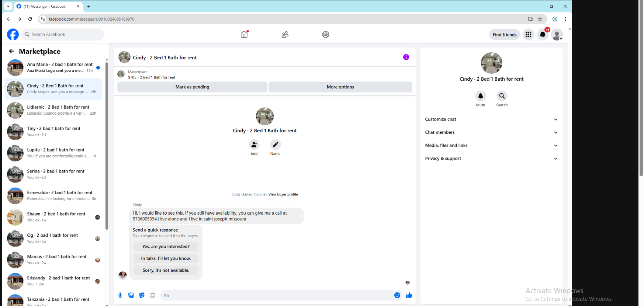Viewport: 644px width, 306px height.
Task: Click the Find friends button
Action: (x=505, y=35)
